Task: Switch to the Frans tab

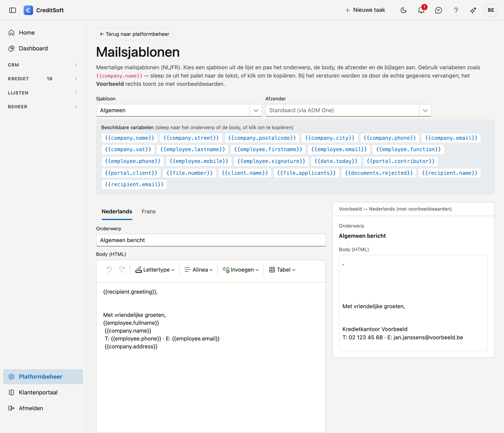Action: coord(149,212)
